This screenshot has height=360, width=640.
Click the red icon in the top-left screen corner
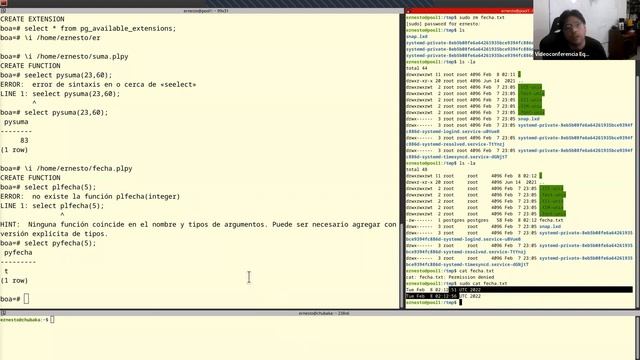(4, 3)
